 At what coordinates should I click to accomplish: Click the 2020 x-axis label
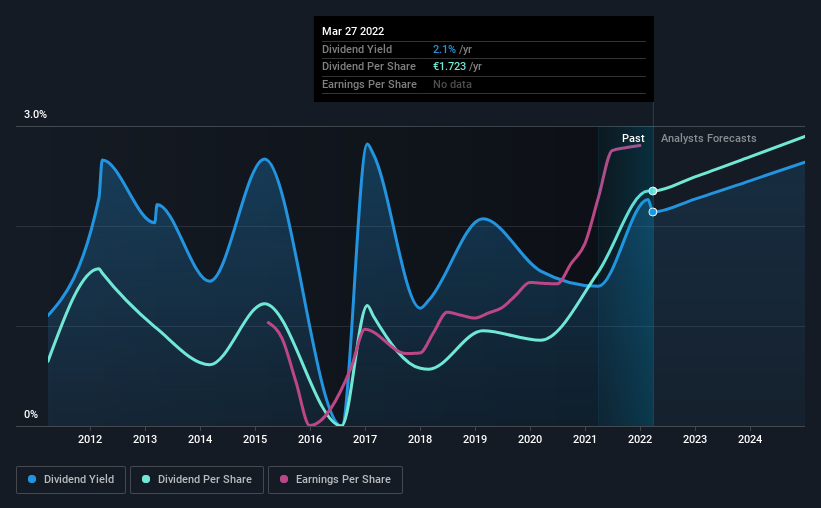coord(530,439)
